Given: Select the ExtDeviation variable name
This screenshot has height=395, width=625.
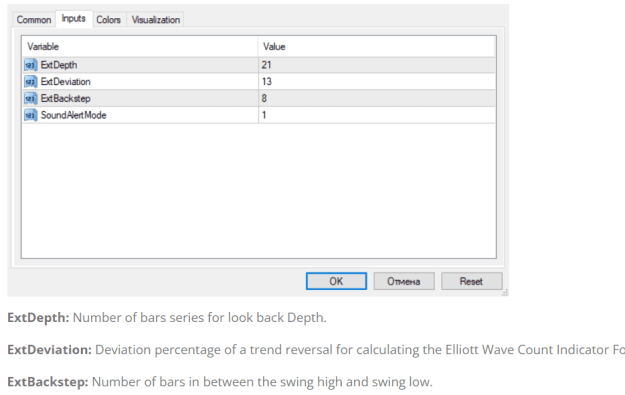Looking at the screenshot, I should (66, 82).
